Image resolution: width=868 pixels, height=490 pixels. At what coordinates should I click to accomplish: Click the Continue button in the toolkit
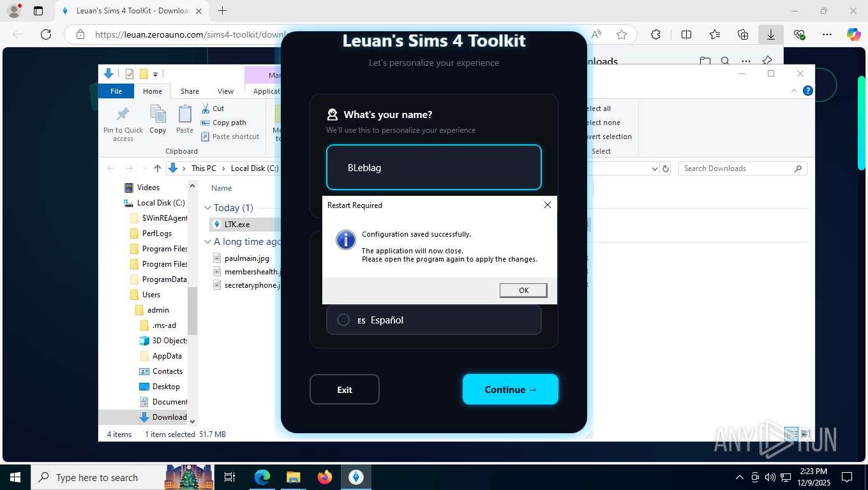tap(511, 389)
